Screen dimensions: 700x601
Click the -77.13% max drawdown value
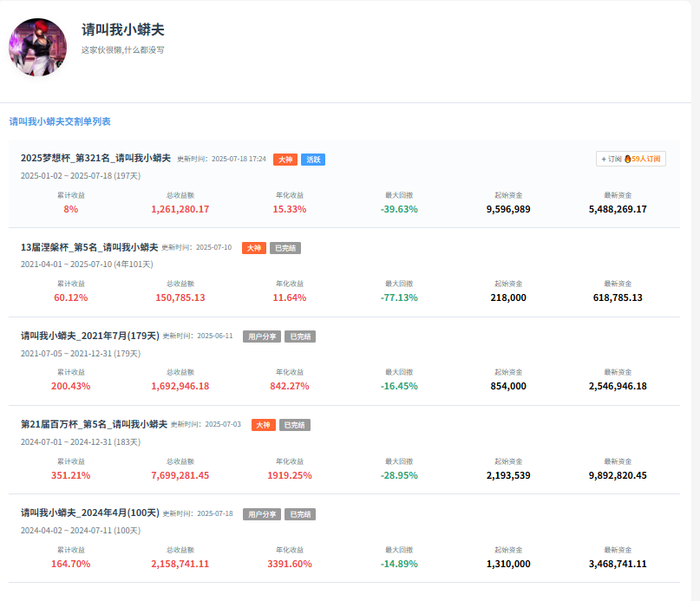(398, 297)
